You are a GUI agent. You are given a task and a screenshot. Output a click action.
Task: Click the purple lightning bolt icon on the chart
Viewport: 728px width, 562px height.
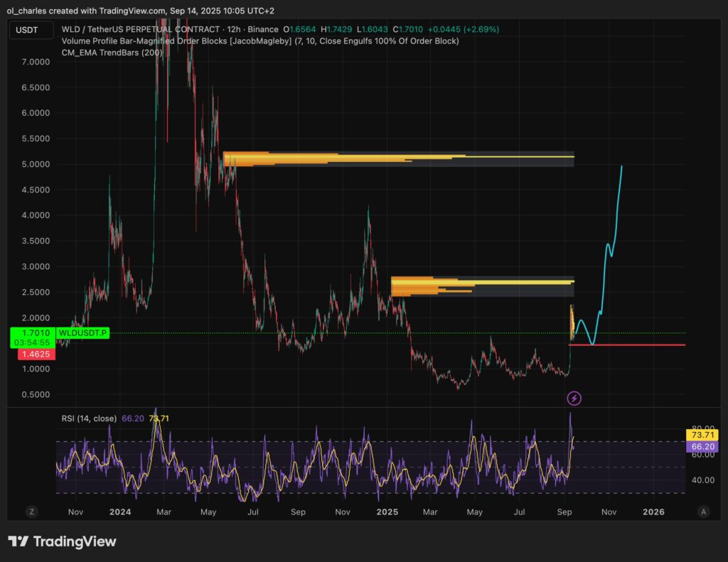(574, 398)
